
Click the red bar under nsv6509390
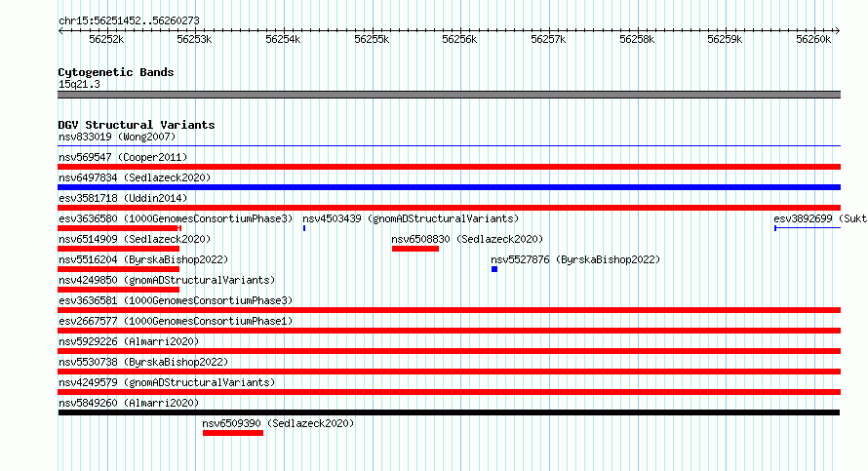point(233,433)
